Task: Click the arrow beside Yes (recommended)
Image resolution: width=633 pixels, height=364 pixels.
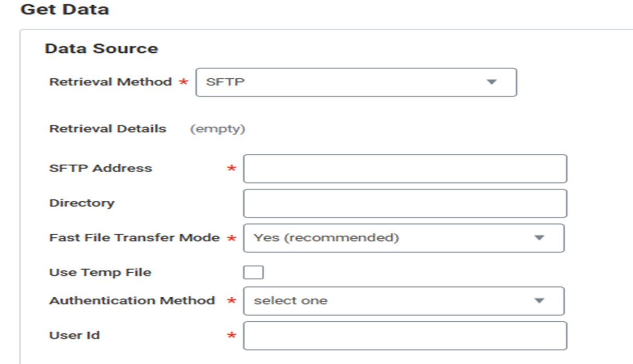Action: (x=539, y=238)
